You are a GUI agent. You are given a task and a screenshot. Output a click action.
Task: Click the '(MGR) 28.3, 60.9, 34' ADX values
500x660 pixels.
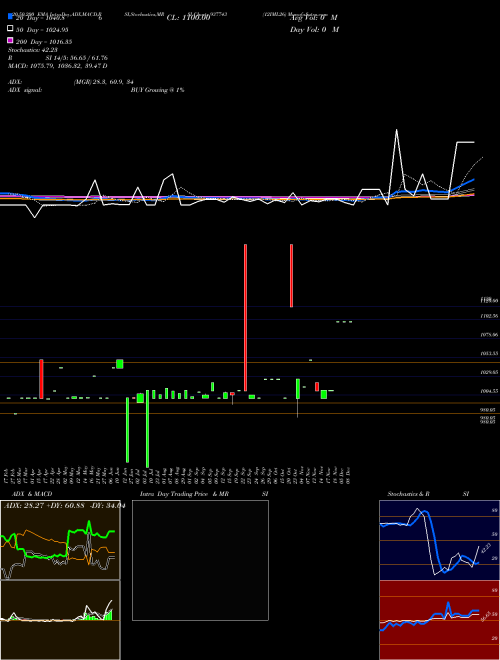[104, 82]
